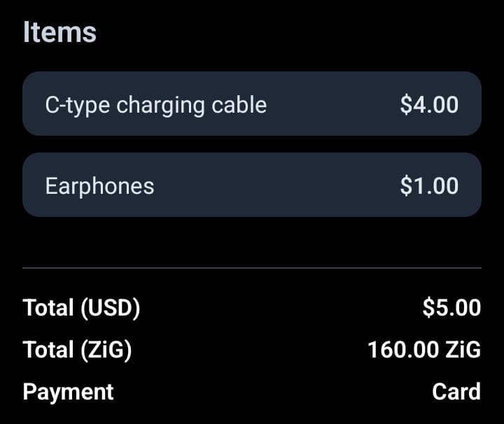This screenshot has width=504, height=424.
Task: Click the $4.00 price on charging cable
Action: 429,105
